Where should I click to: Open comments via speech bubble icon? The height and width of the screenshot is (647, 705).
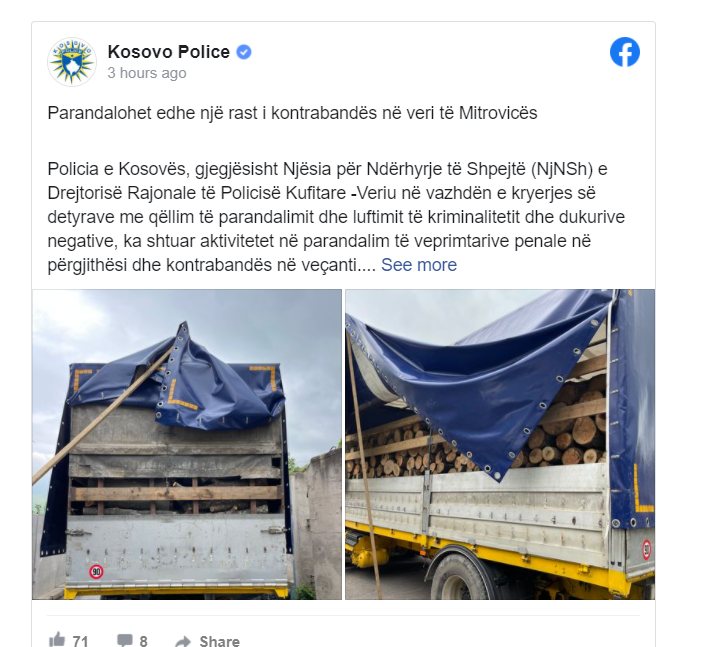coord(124,640)
